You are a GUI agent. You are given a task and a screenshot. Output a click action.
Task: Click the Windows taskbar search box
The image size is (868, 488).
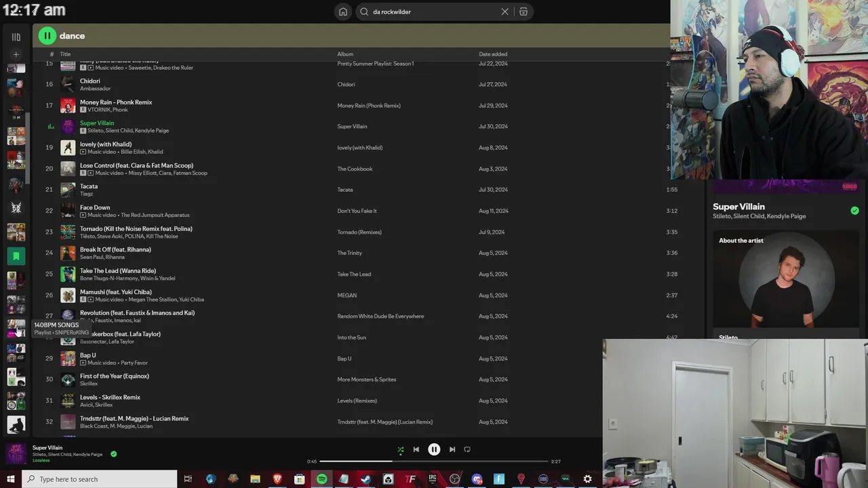(99, 479)
